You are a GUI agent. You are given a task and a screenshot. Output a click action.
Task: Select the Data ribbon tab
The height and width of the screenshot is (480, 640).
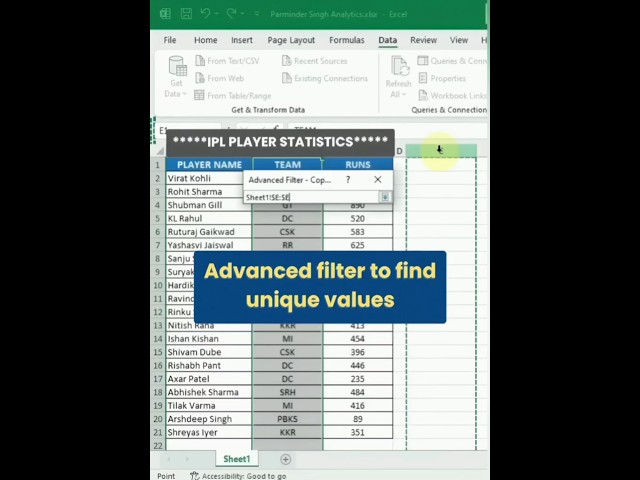tap(387, 40)
